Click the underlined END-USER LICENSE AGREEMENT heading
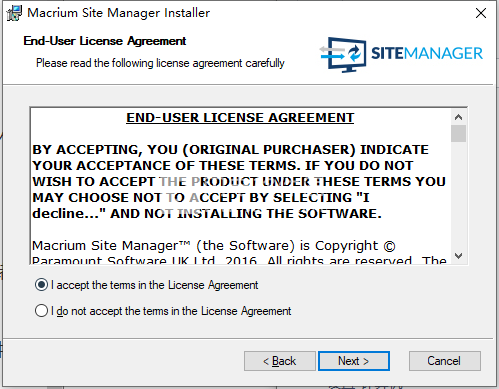Viewport: 499px width, 389px height. [240, 118]
